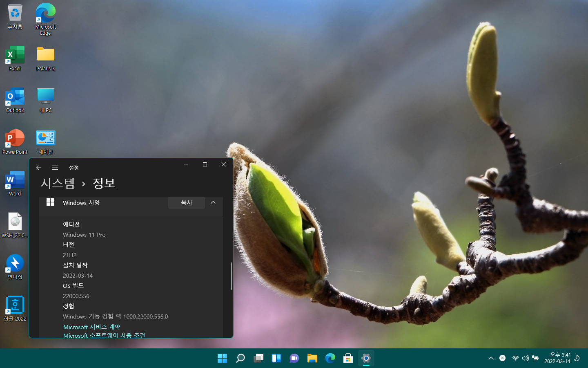This screenshot has width=588, height=368.
Task: Click the round X tray icon
Action: click(x=503, y=358)
